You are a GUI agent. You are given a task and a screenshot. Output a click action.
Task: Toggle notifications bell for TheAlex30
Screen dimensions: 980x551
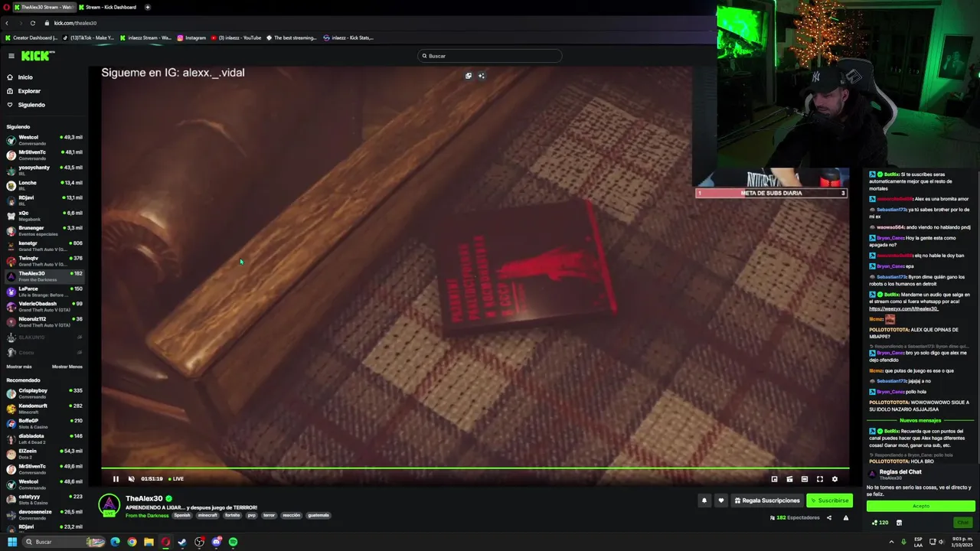coord(704,500)
